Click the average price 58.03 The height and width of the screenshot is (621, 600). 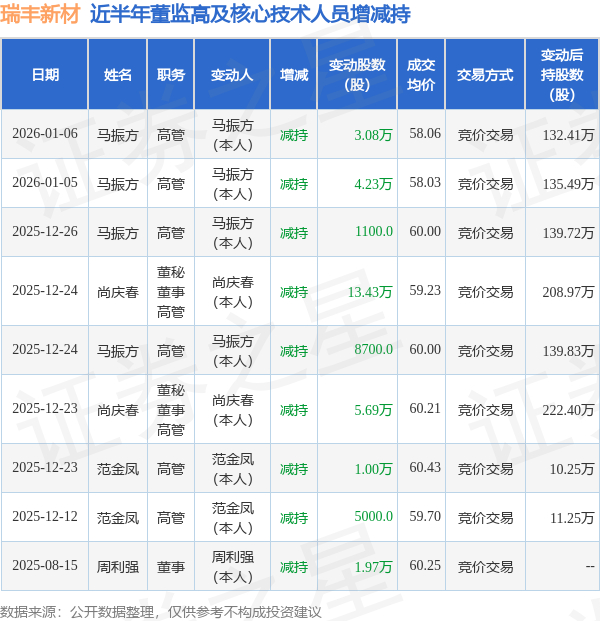425,183
